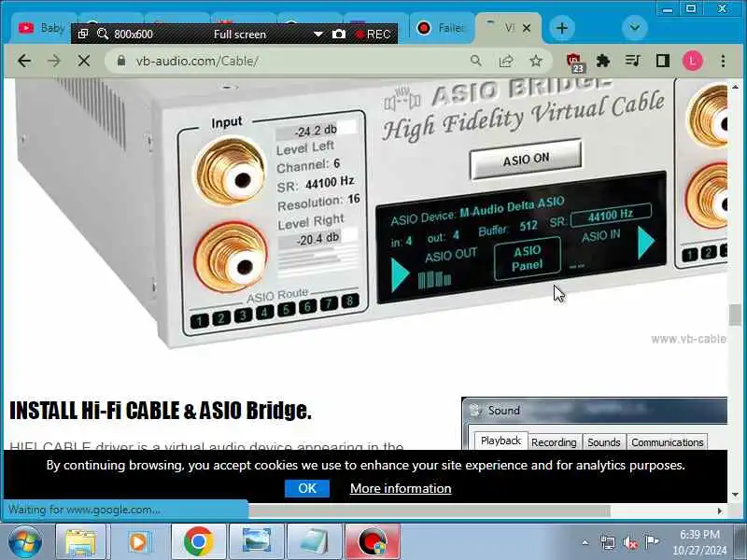View site info via padlock icon
The width and height of the screenshot is (747, 560).
(121, 61)
